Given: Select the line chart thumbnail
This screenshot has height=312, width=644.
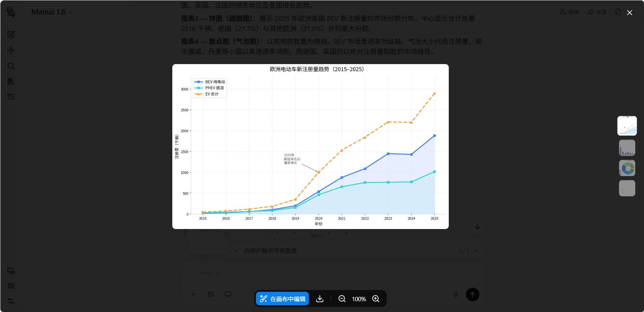Looking at the screenshot, I should point(627,126).
